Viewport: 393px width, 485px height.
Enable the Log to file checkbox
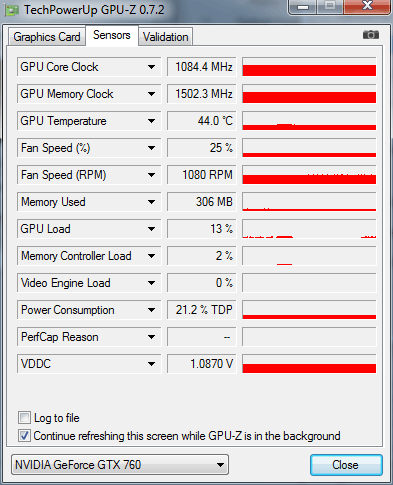coord(24,417)
